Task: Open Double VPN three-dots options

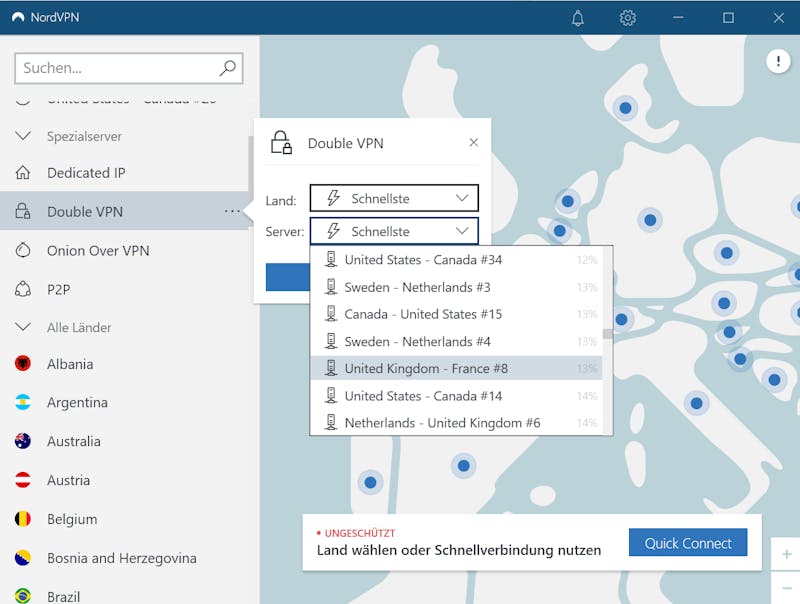Action: coord(232,211)
